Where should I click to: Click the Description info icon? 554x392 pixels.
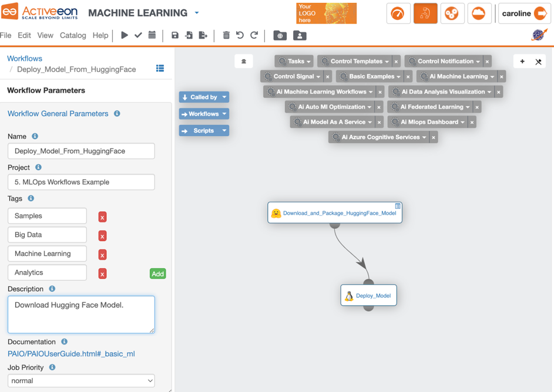click(52, 288)
